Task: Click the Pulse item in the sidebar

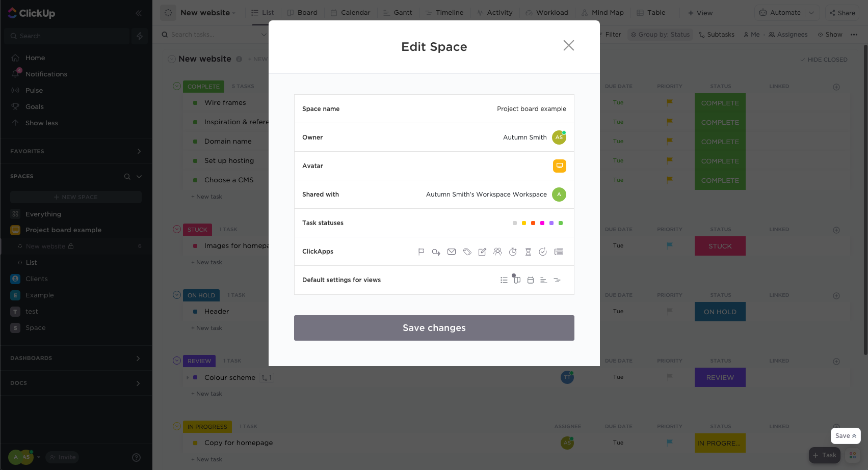Action: pyautogui.click(x=34, y=90)
